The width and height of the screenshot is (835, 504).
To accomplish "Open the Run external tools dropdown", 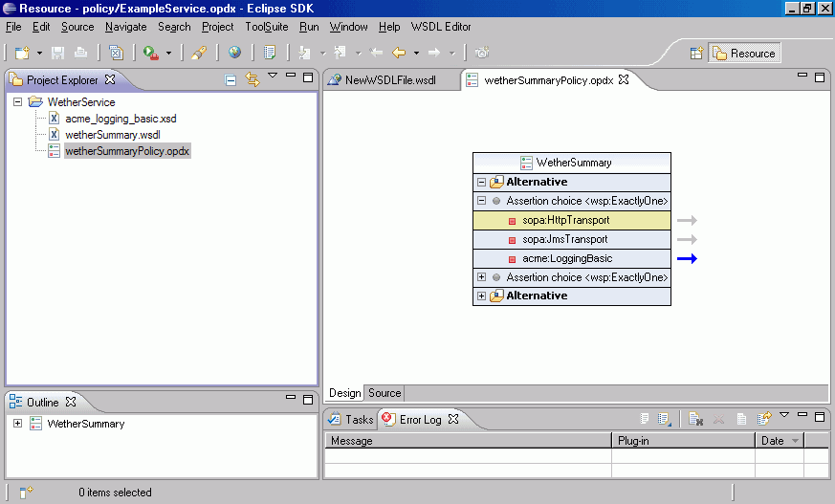I will (168, 54).
